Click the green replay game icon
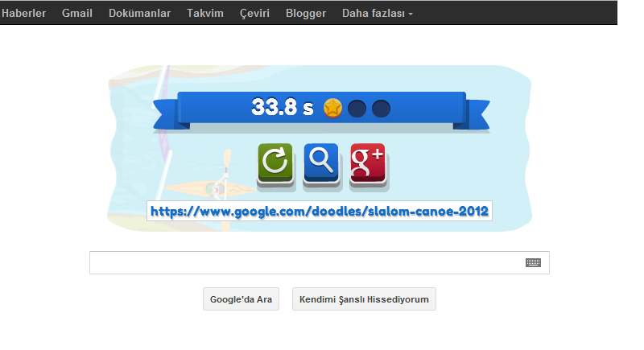 pyautogui.click(x=275, y=163)
